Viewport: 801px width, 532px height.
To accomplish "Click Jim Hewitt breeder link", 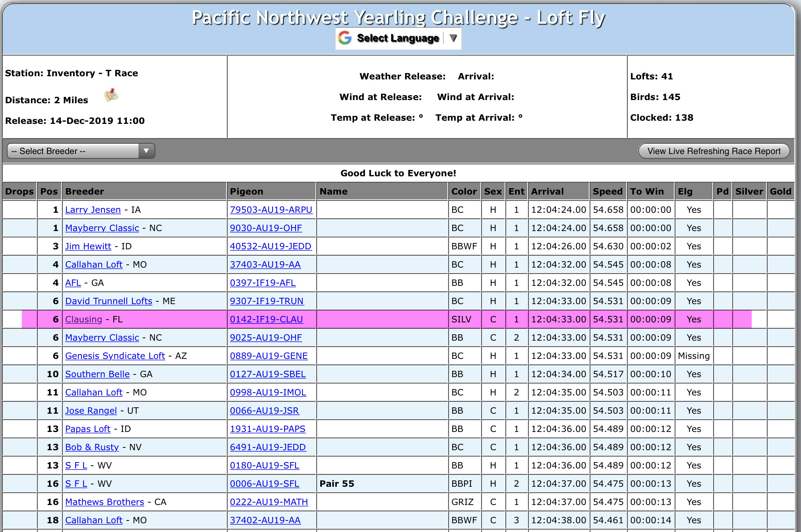I will 88,246.
